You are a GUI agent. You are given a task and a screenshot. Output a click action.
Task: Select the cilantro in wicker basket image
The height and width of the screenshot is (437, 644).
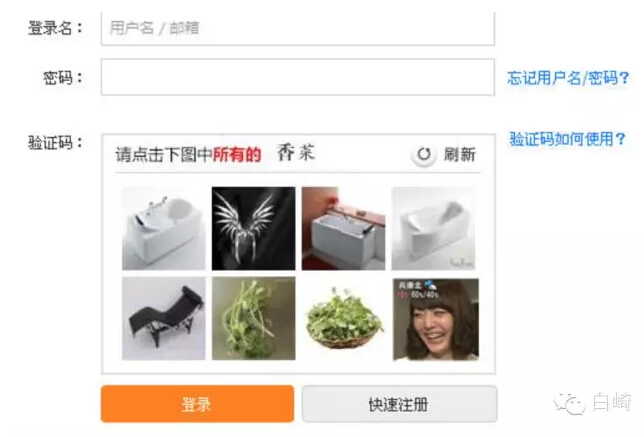click(343, 319)
